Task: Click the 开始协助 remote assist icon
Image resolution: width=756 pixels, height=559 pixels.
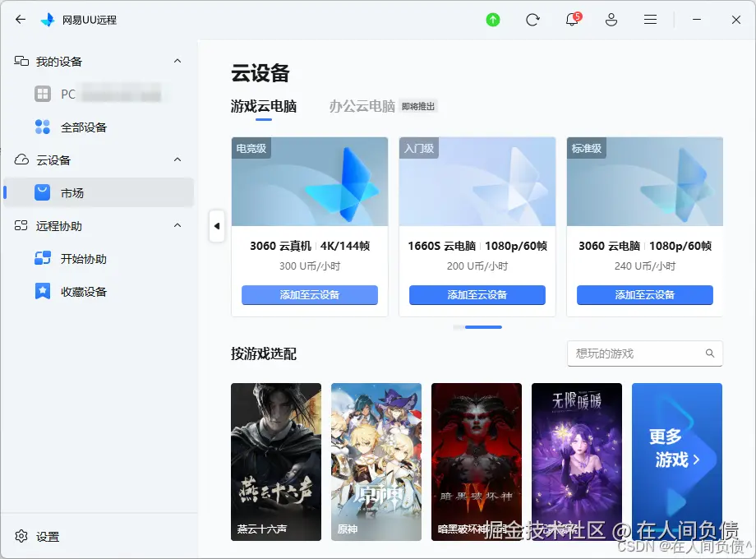Action: pyautogui.click(x=44, y=258)
